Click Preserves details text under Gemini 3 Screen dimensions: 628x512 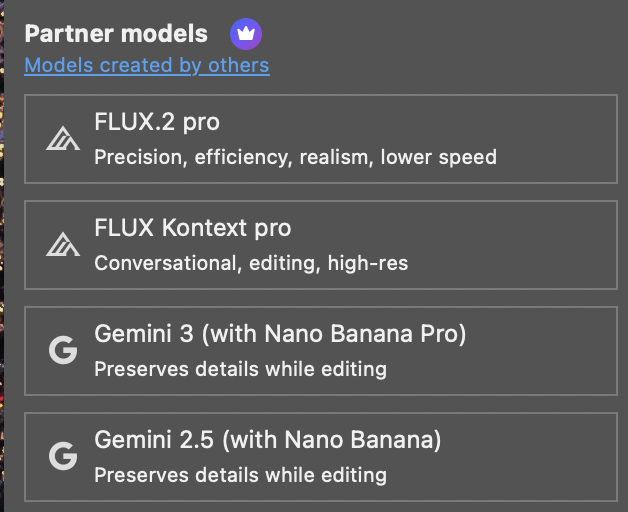(240, 369)
